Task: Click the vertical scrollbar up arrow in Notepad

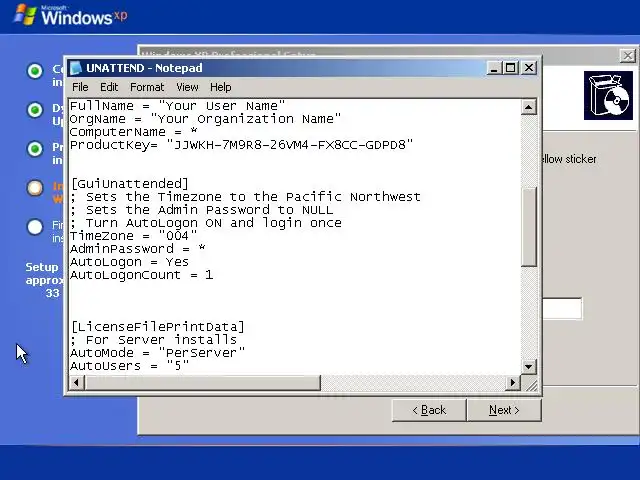Action: [x=529, y=107]
